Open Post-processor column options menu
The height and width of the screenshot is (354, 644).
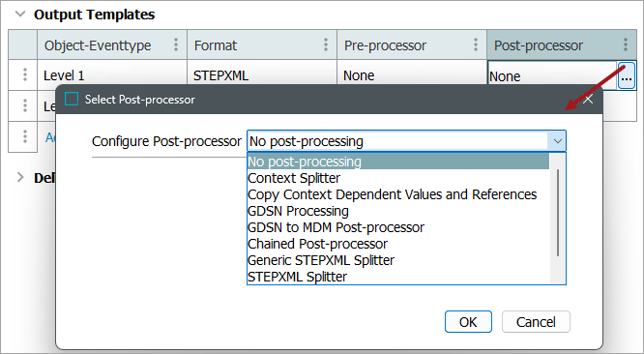[x=626, y=44]
